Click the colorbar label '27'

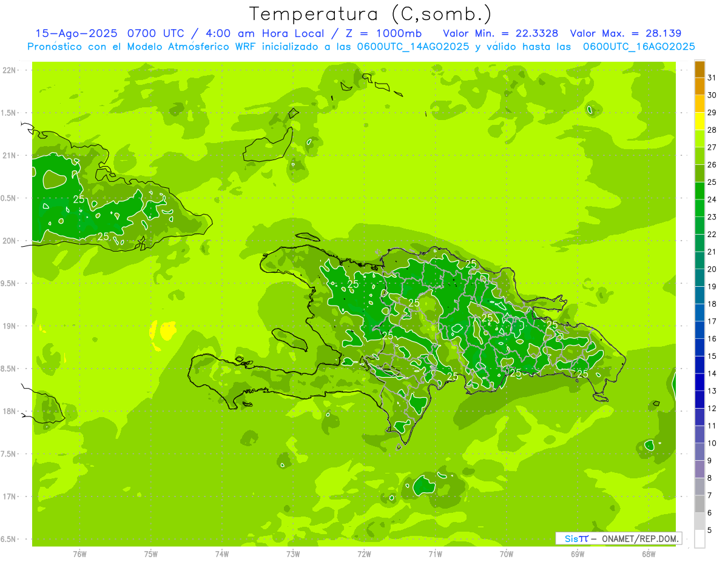point(712,147)
